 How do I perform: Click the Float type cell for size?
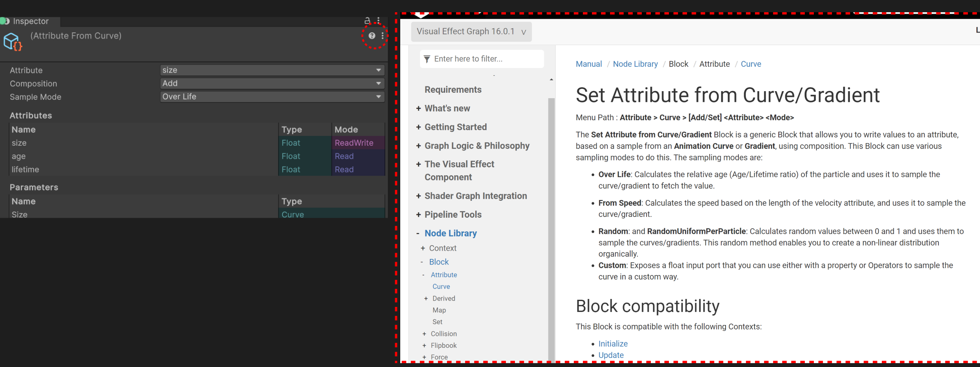click(x=305, y=143)
